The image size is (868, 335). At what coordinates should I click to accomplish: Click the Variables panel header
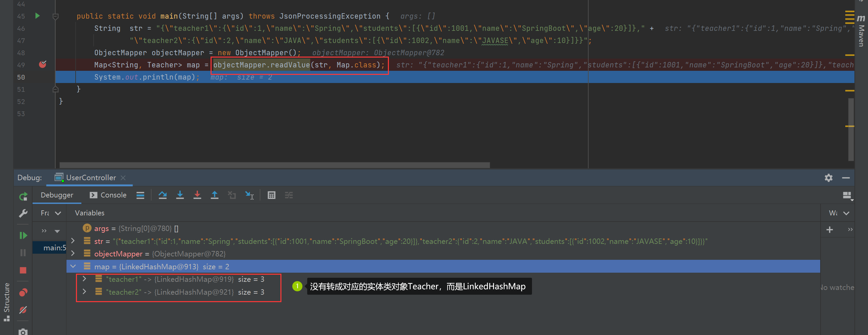pyautogui.click(x=90, y=213)
